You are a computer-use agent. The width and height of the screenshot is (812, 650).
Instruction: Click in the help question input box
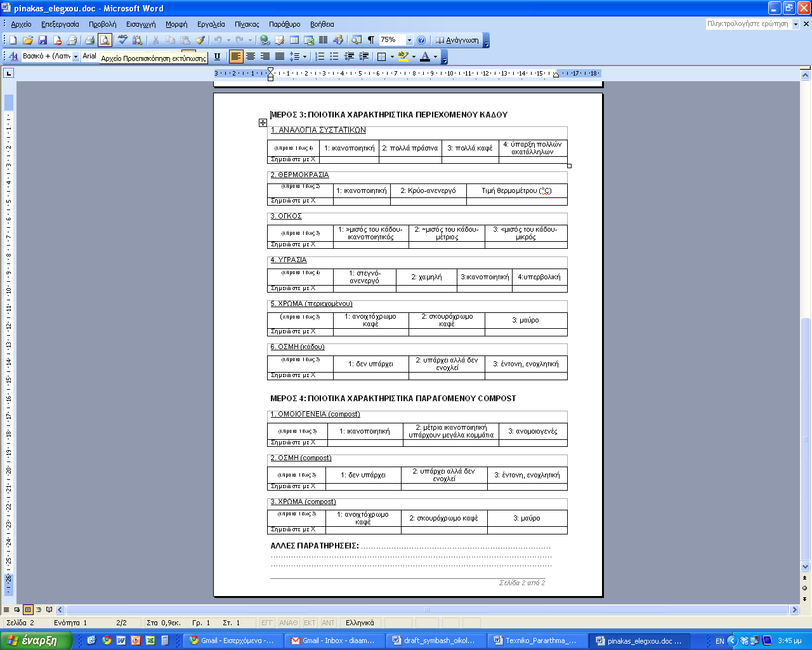pyautogui.click(x=748, y=24)
